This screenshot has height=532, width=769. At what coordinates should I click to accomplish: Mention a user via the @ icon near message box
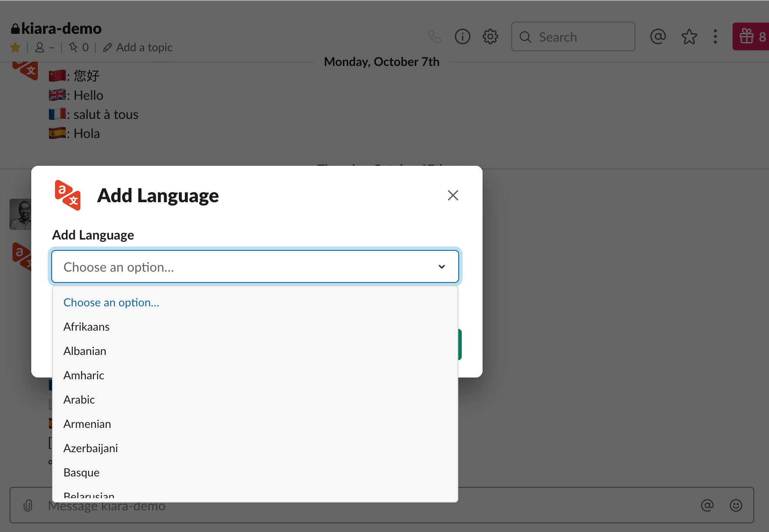[x=707, y=506]
